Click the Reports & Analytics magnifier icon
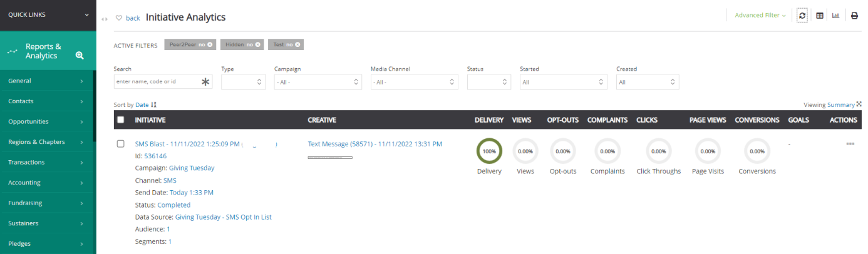Viewport: 868px width, 254px height. (x=80, y=55)
